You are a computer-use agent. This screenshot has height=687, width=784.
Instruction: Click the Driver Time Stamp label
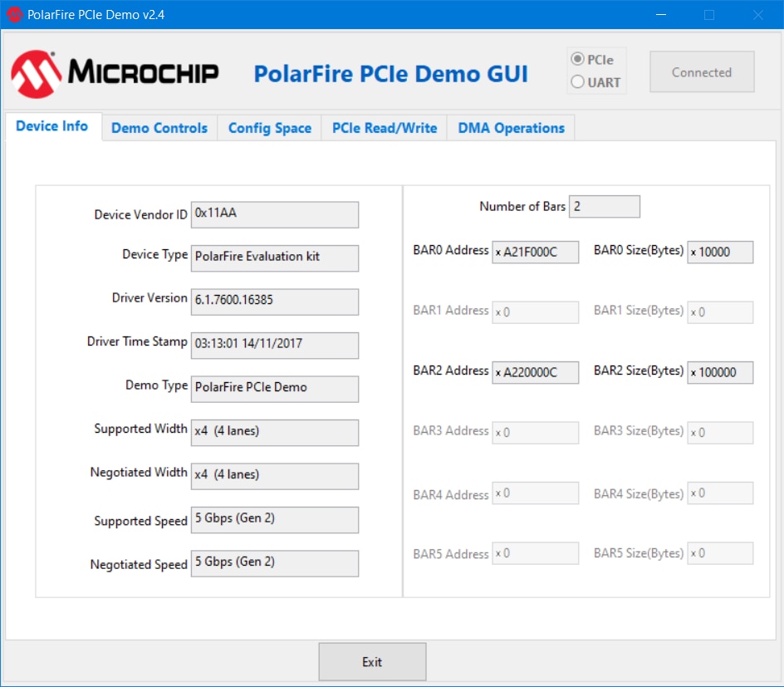point(137,341)
